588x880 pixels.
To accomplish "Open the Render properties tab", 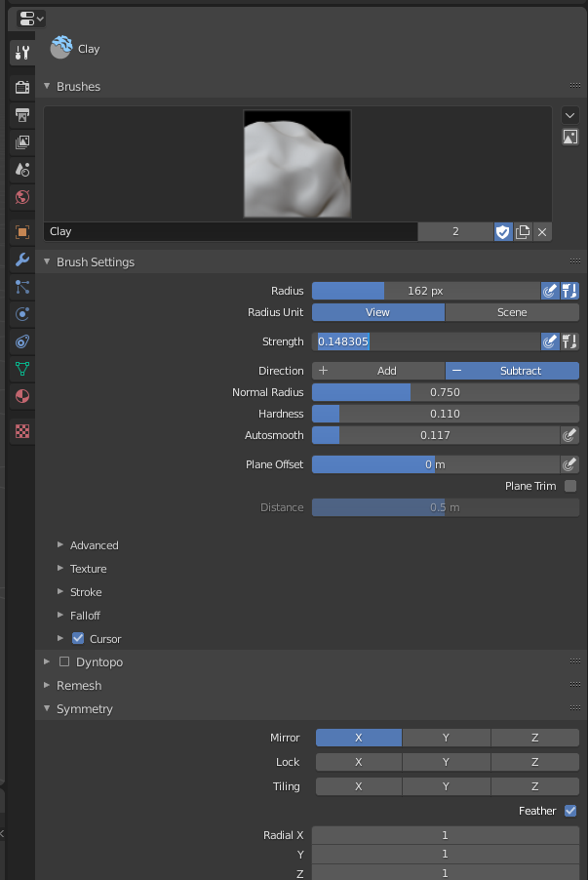I will click(x=22, y=87).
